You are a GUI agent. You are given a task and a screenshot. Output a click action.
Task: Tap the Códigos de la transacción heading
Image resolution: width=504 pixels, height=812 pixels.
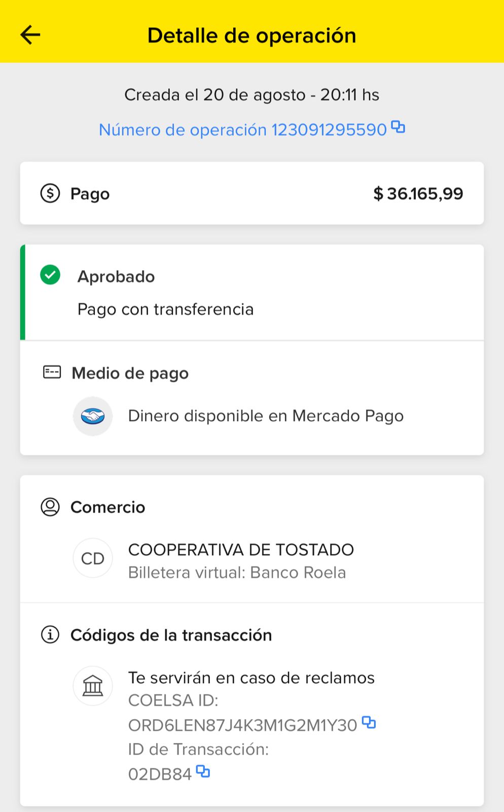pos(171,635)
